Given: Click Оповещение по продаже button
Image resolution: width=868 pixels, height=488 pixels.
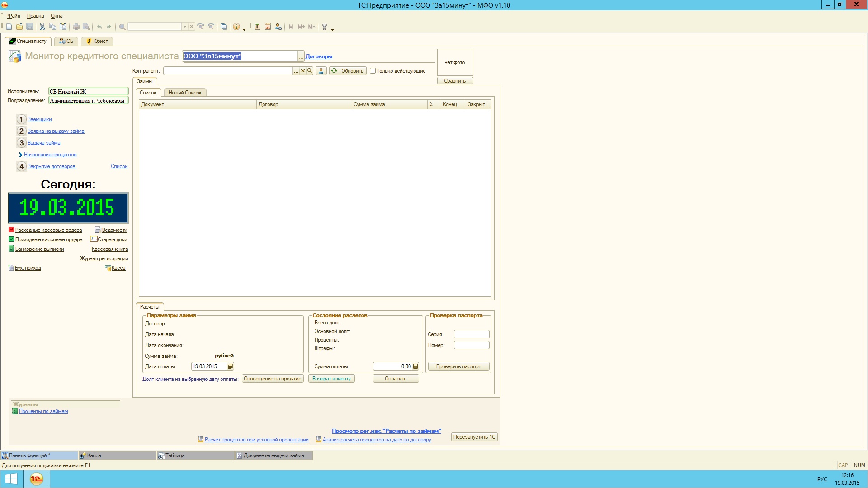Looking at the screenshot, I should 273,379.
